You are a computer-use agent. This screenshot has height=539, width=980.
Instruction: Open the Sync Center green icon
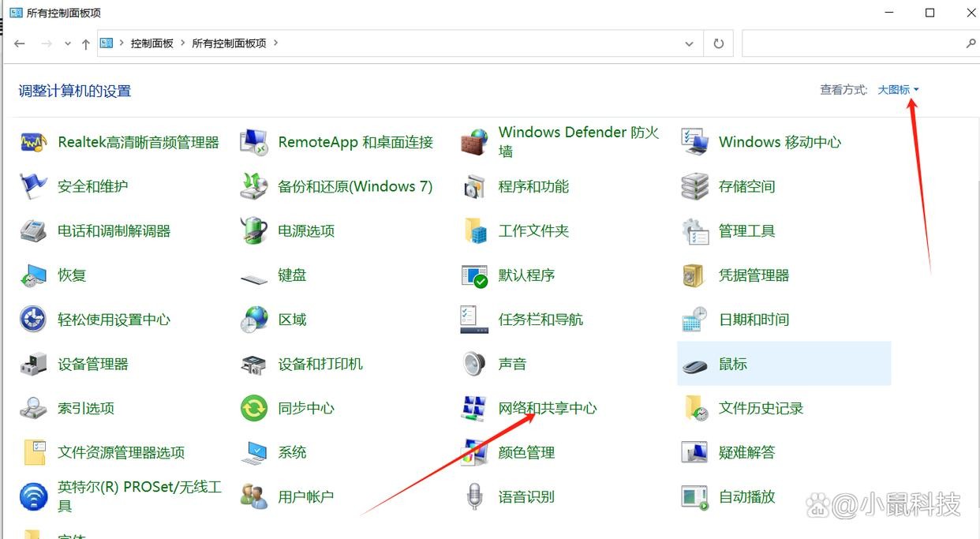[x=253, y=409]
